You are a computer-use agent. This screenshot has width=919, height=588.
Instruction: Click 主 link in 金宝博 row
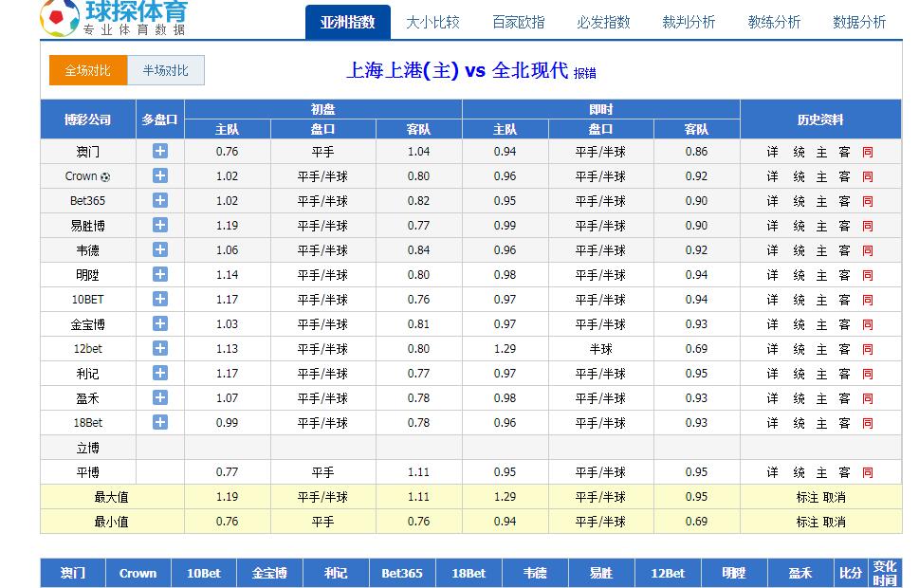(x=821, y=324)
